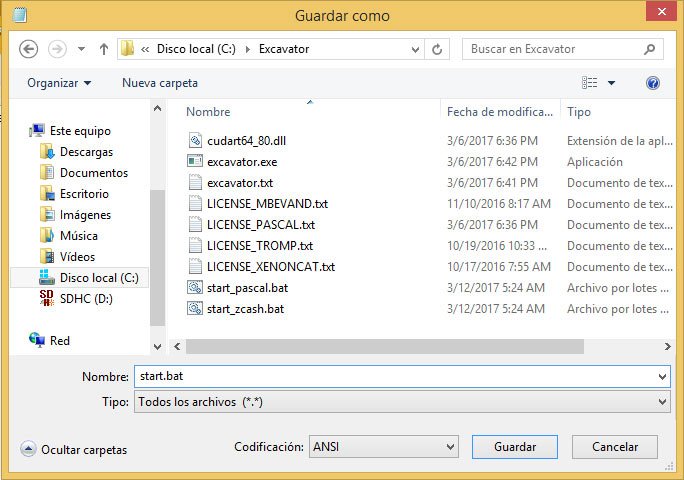Click the start_pascal.bat batch icon

tap(195, 287)
